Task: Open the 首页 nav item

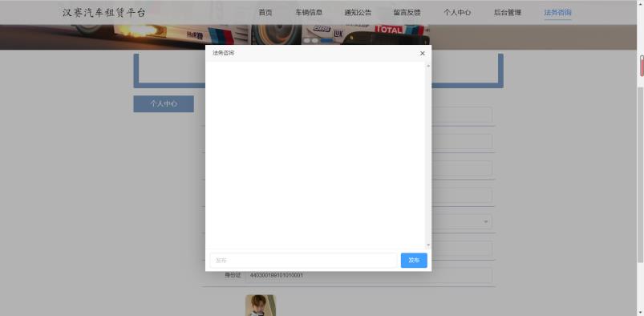Action: 265,13
